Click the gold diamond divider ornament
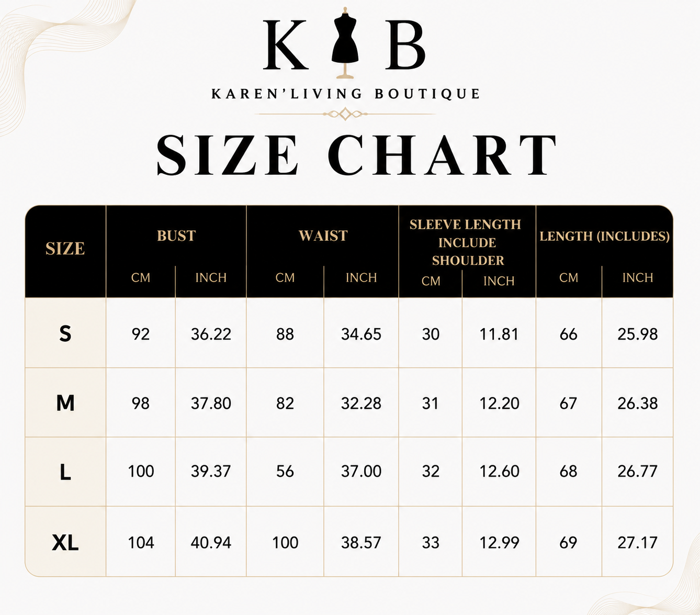The width and height of the screenshot is (700, 615). [x=345, y=114]
